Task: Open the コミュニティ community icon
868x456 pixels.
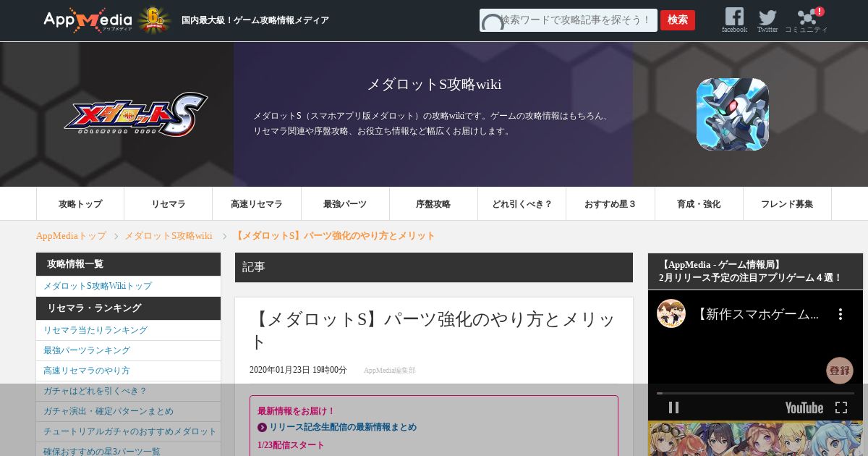Action: [x=807, y=20]
